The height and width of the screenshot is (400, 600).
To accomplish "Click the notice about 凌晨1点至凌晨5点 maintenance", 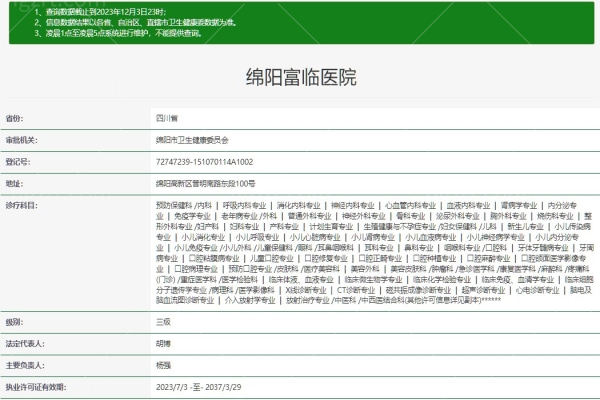I will point(118,33).
